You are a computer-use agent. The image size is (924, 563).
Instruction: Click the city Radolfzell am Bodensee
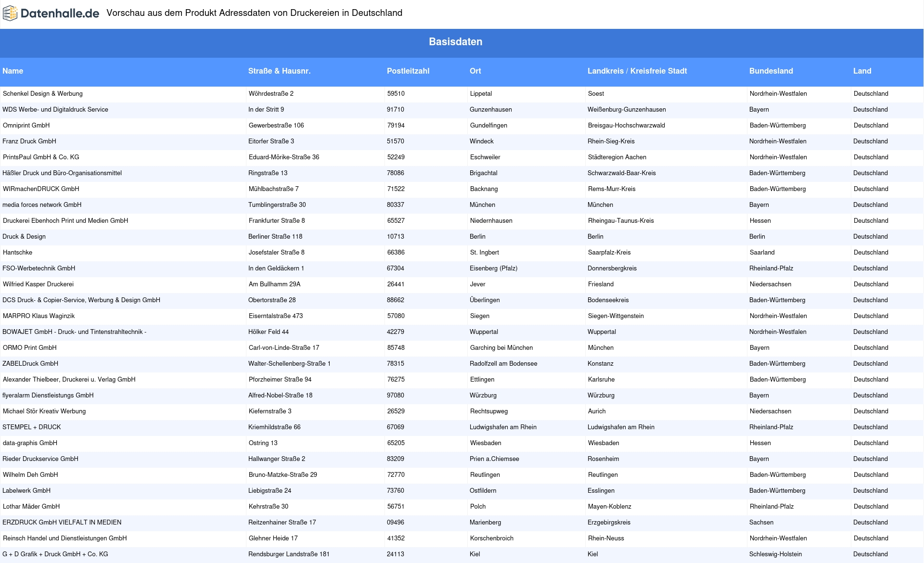pos(503,364)
